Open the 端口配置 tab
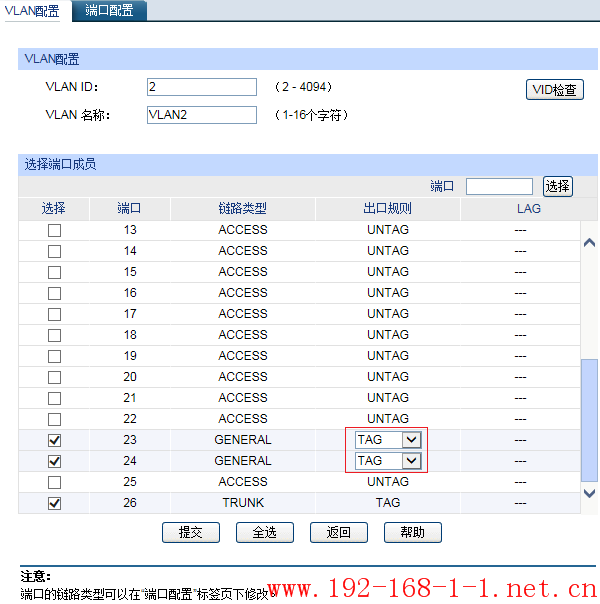The image size is (600, 604). pos(109,10)
